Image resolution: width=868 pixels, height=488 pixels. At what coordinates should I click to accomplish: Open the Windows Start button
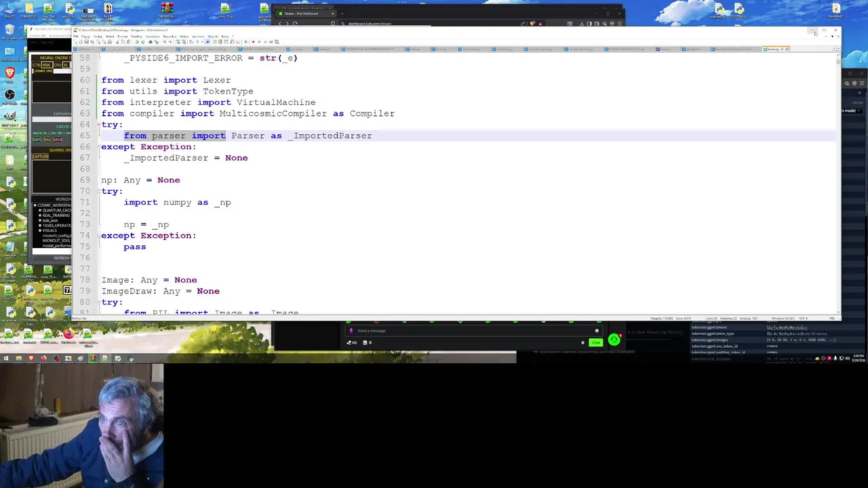click(5, 359)
